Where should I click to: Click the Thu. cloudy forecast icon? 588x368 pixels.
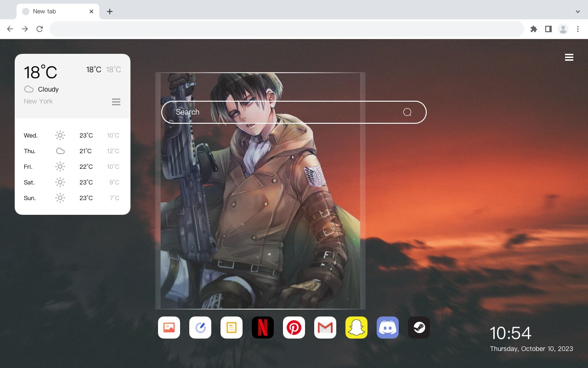click(60, 151)
